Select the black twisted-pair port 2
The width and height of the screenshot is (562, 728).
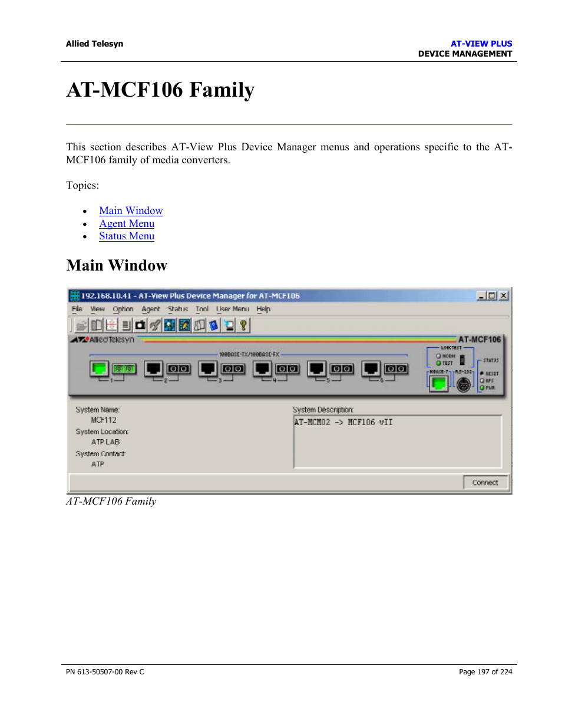(x=153, y=369)
